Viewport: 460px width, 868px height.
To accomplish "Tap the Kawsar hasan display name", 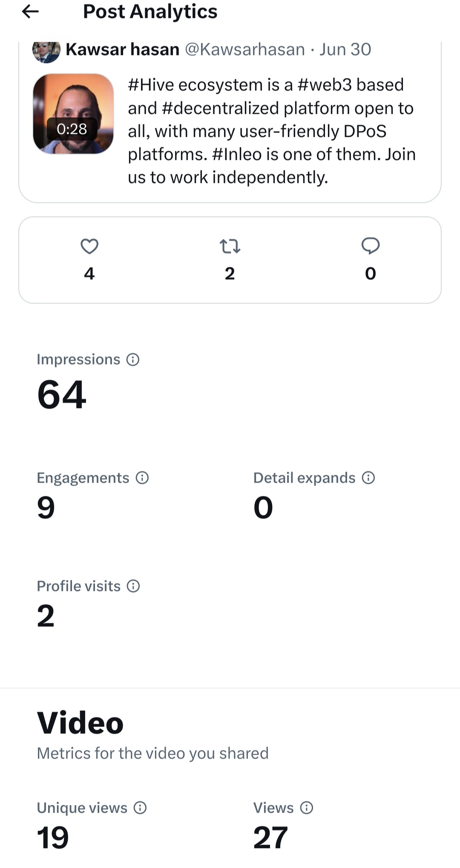I will [x=123, y=50].
